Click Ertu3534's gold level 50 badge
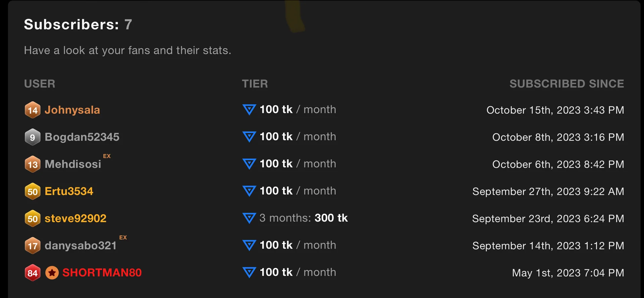644x298 pixels. point(33,191)
